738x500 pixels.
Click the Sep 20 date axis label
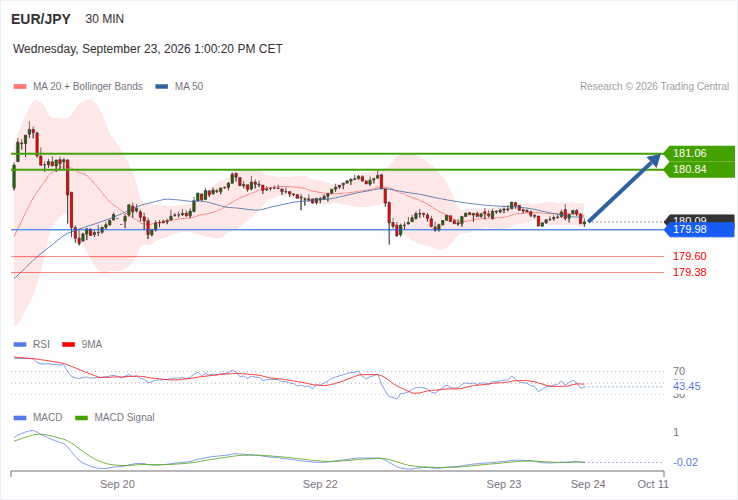pyautogui.click(x=117, y=484)
